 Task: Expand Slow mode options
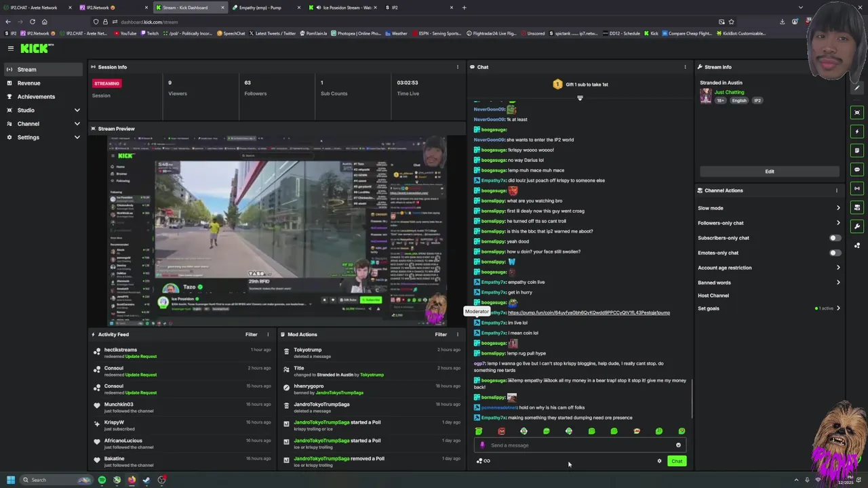click(838, 208)
